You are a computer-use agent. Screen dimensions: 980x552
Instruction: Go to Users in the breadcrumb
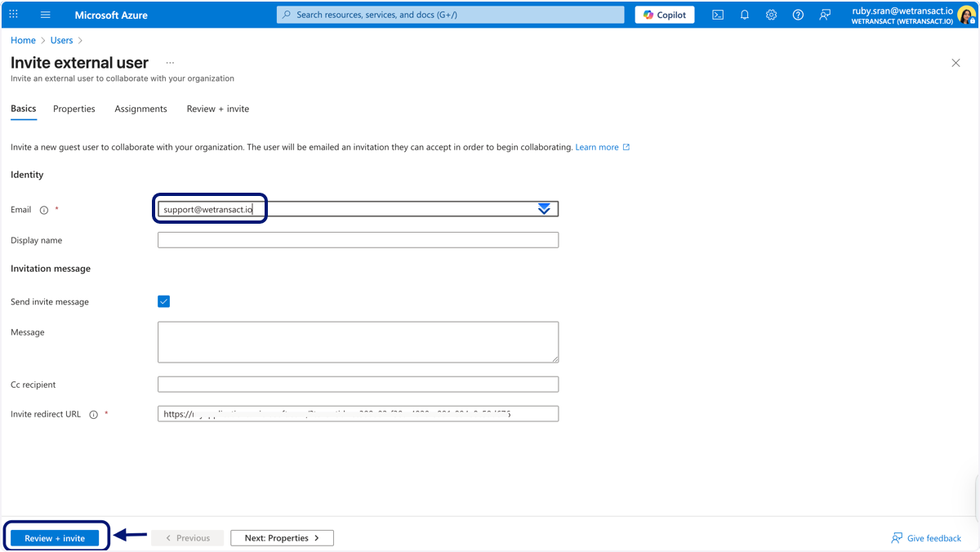61,40
